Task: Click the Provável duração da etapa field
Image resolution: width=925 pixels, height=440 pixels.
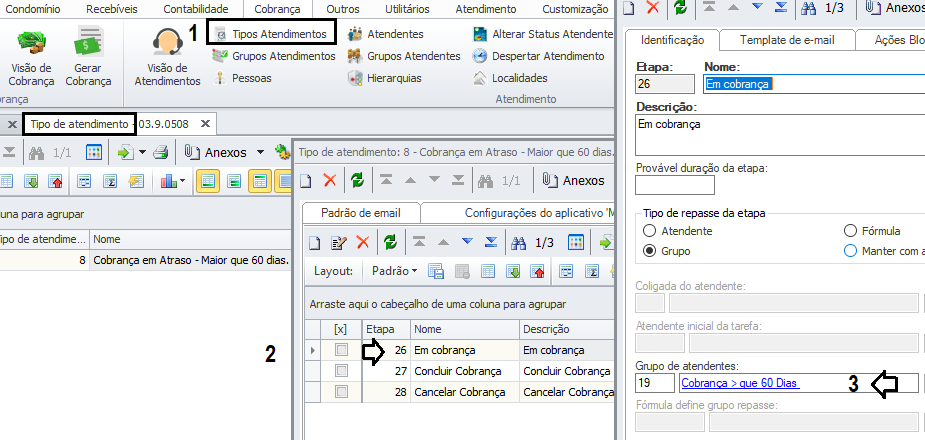Action: (675, 185)
